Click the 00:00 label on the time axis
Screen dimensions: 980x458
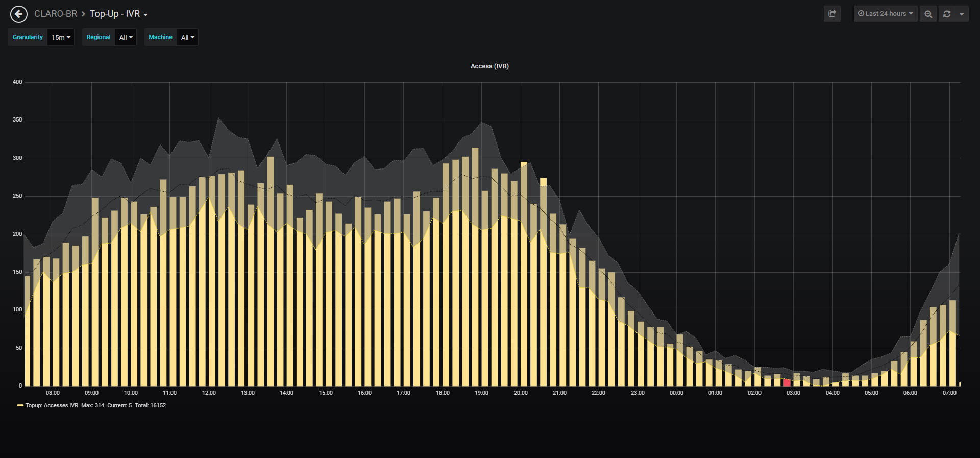click(x=676, y=393)
